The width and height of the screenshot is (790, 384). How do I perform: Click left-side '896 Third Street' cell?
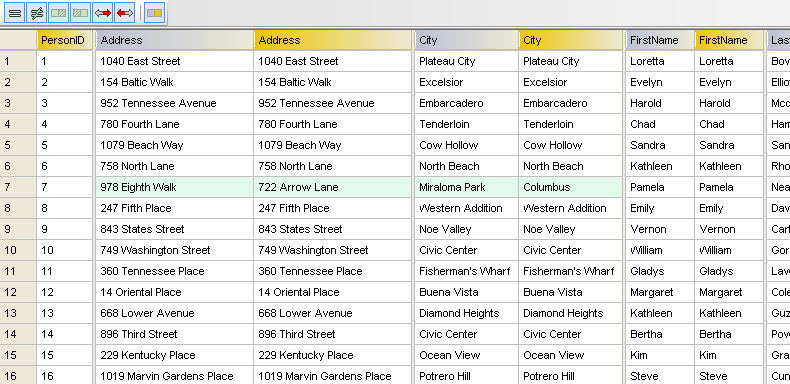(x=174, y=334)
